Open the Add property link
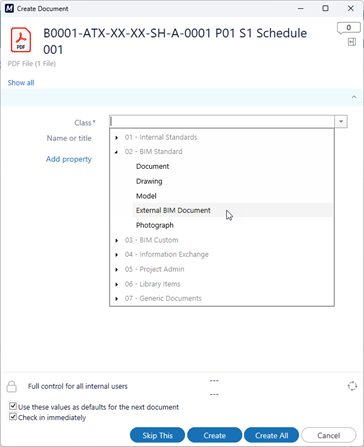 tap(69, 159)
